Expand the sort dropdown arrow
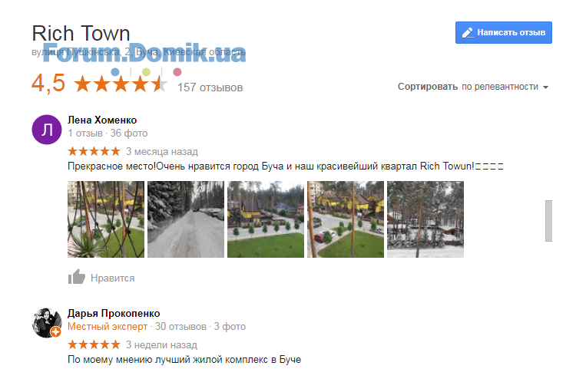The image size is (576, 392). (x=545, y=87)
